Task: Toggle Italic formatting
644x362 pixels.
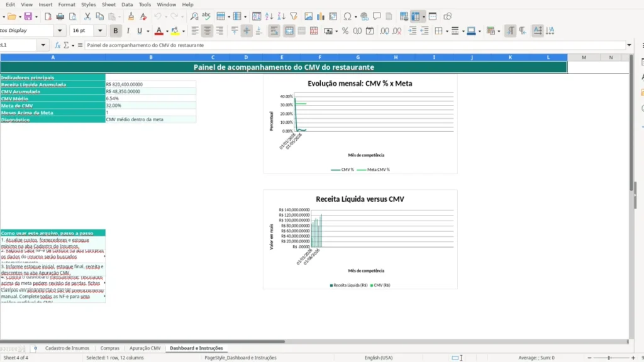Action: (x=128, y=31)
